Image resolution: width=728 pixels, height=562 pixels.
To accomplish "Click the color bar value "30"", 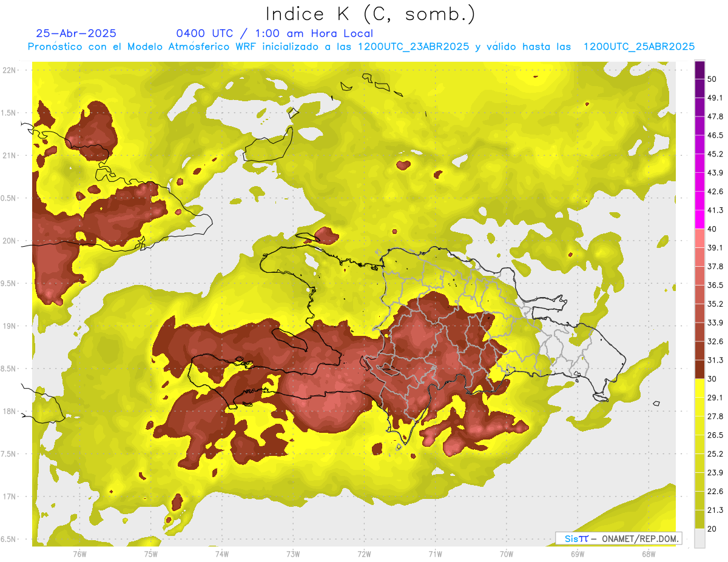I will point(713,379).
